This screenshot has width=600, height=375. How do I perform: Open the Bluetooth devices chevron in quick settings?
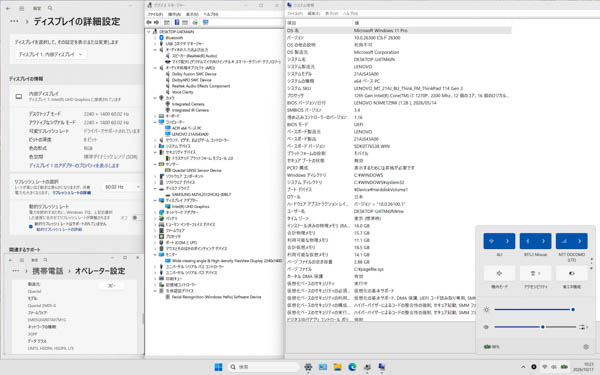[x=543, y=241]
